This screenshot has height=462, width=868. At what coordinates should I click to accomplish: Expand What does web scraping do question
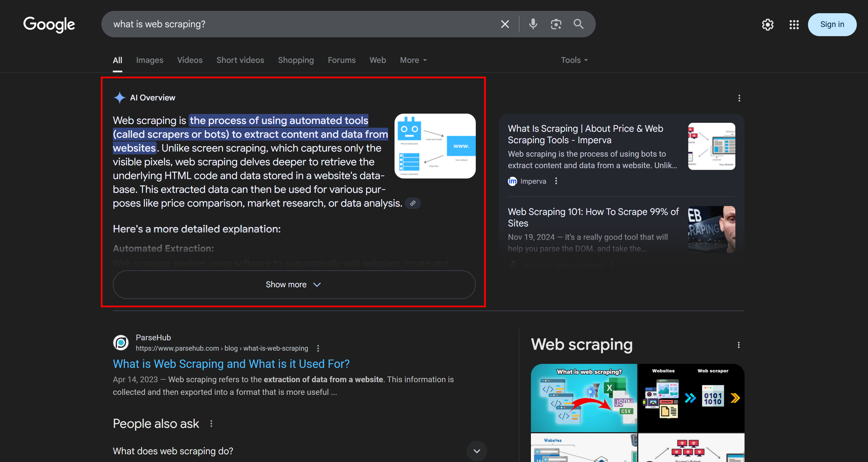300,451
